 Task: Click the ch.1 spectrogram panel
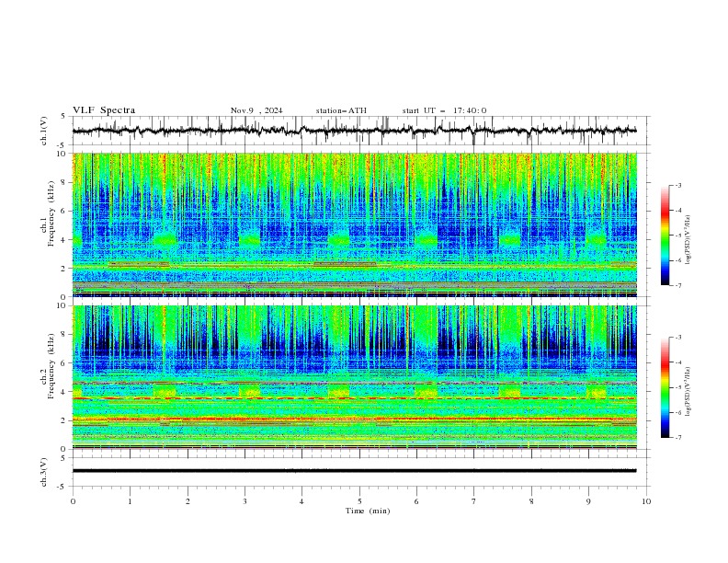coord(354,224)
